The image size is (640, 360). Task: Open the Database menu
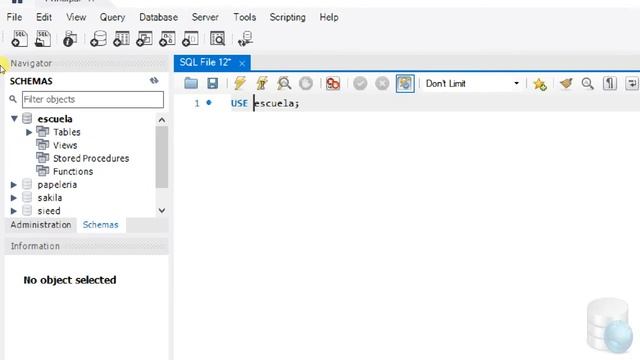[158, 17]
